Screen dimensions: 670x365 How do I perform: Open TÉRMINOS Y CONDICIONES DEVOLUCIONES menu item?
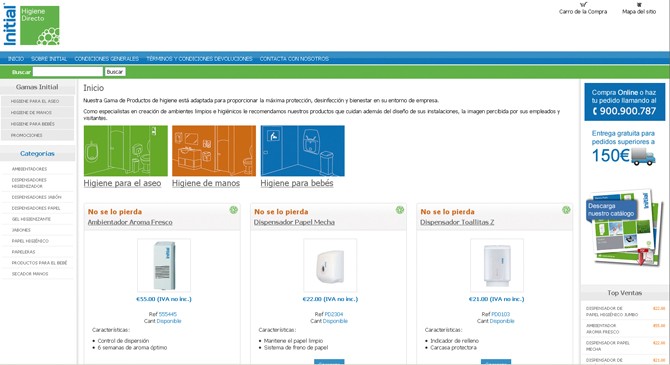200,59
